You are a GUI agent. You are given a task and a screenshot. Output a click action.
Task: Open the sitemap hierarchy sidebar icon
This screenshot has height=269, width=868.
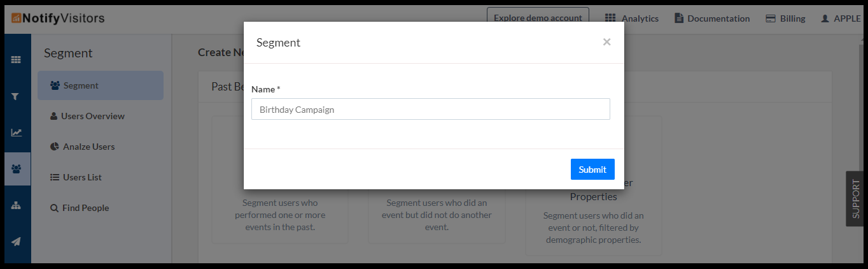click(x=16, y=205)
